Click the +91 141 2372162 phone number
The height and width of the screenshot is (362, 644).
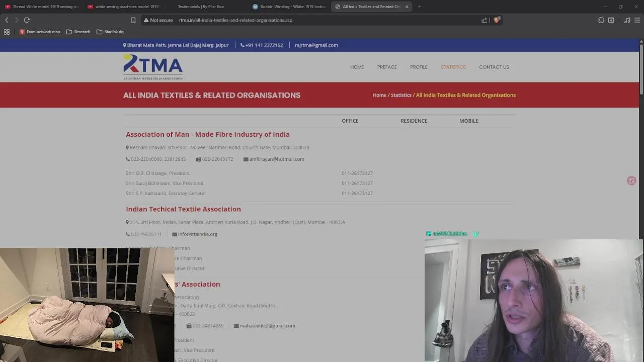click(262, 45)
